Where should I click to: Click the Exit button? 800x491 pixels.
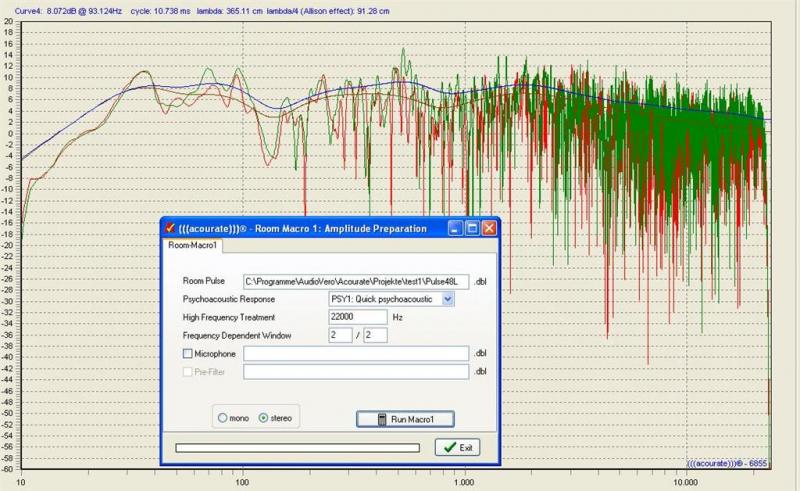click(x=457, y=448)
